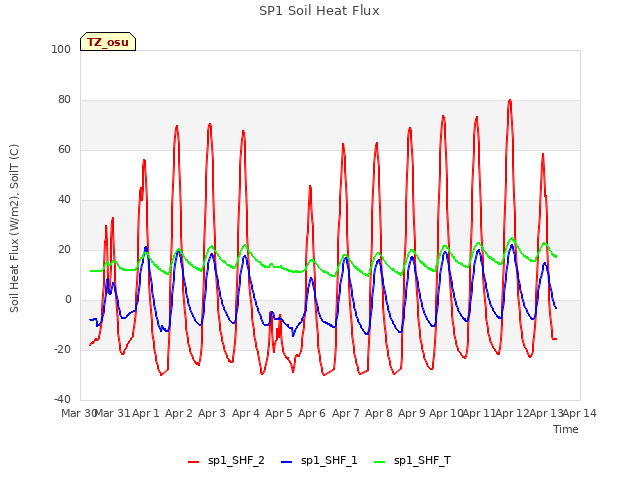Click the y-axis title Soil Heat Flux (W/m2), SoilT (C)

(x=14, y=228)
